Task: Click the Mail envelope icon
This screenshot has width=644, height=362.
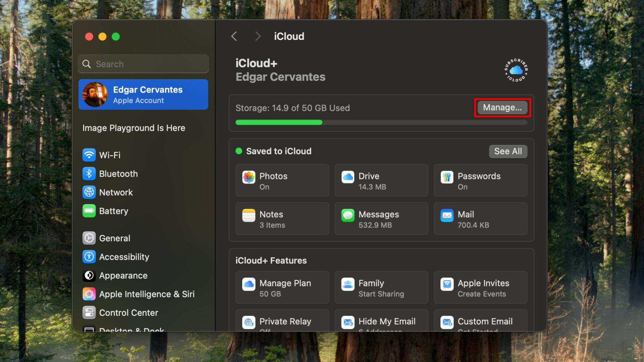Action: click(447, 216)
